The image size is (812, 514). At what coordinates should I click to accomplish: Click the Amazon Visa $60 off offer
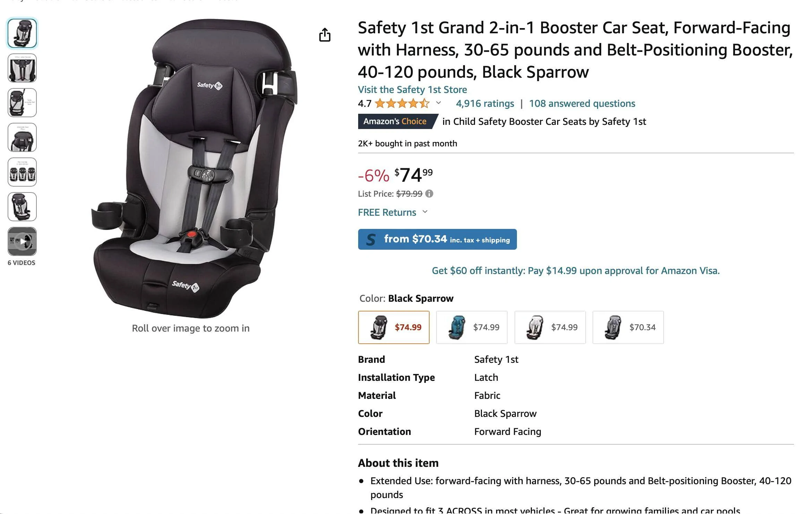click(x=576, y=271)
